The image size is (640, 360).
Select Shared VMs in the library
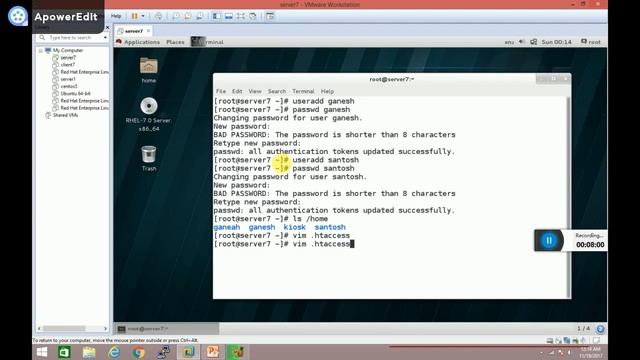coord(62,115)
